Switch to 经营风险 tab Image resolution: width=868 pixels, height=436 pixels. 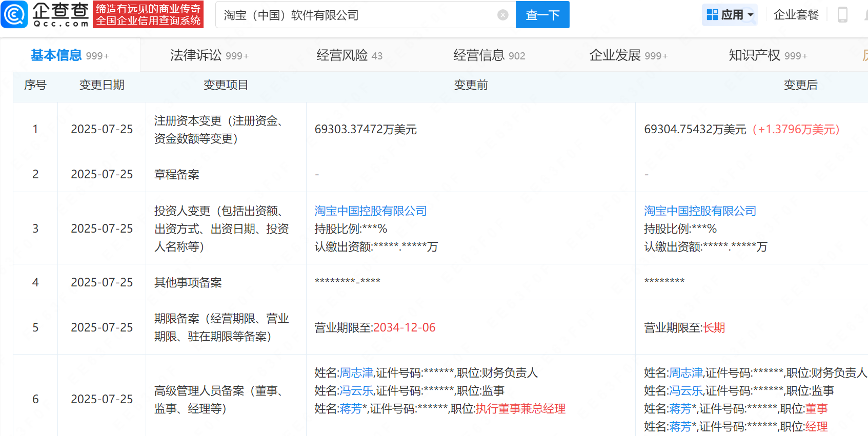coord(349,55)
